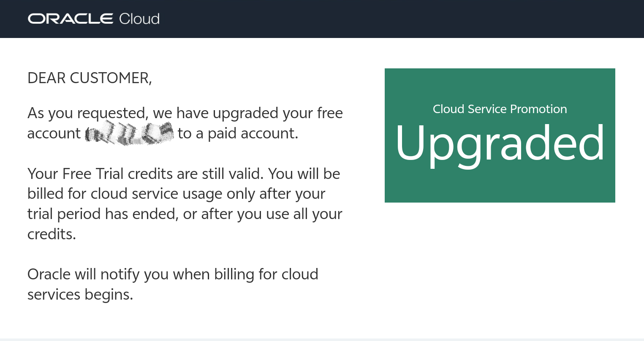This screenshot has width=644, height=341.
Task: Click the ORACLE logo wordmark
Action: tap(70, 19)
